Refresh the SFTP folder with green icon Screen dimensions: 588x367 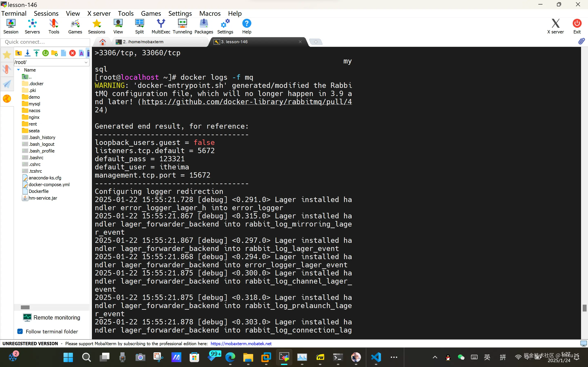pos(46,53)
